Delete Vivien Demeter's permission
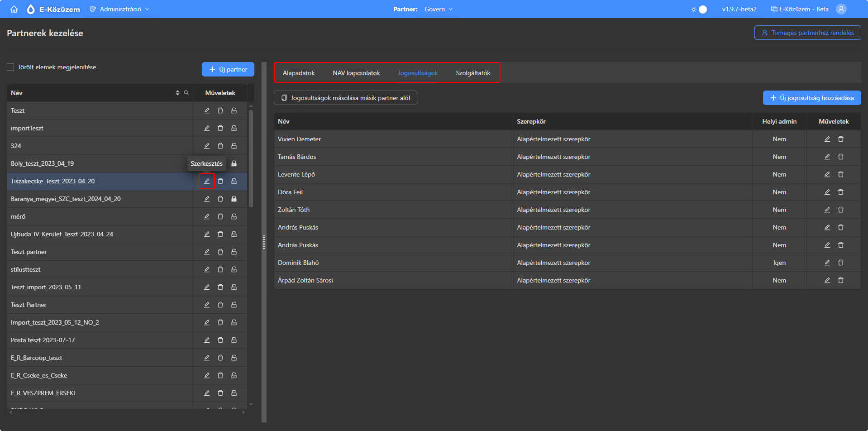 tap(840, 139)
